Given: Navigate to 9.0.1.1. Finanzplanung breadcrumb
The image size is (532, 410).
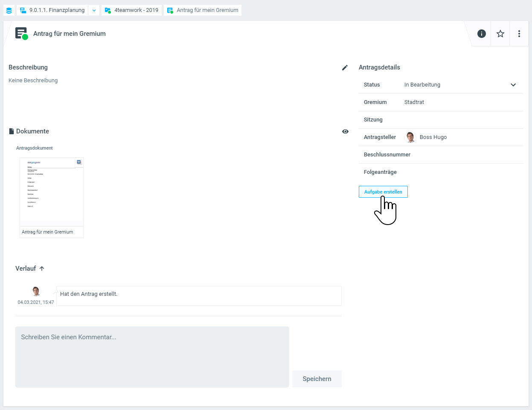Looking at the screenshot, I should point(52,10).
